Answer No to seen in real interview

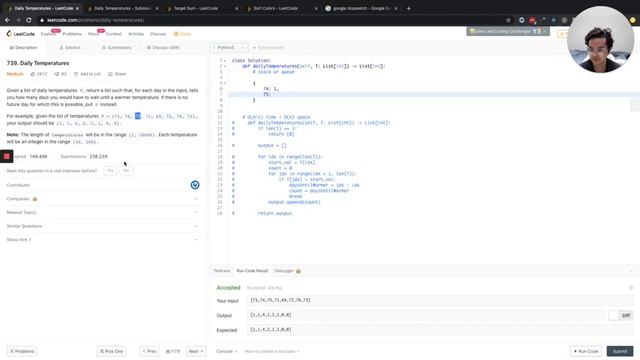126,171
